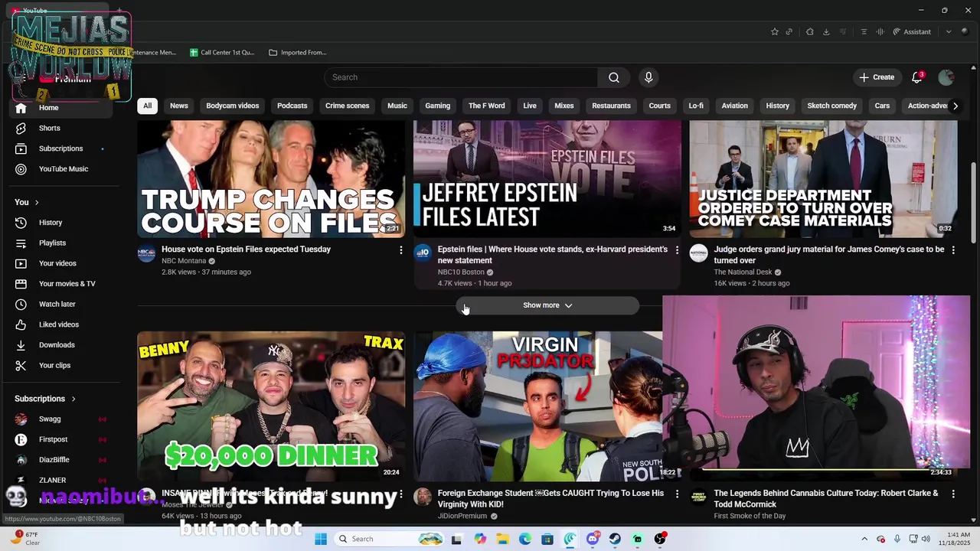This screenshot has height=551, width=980.
Task: Open options for House vote on Epstein Files video
Action: pos(400,250)
